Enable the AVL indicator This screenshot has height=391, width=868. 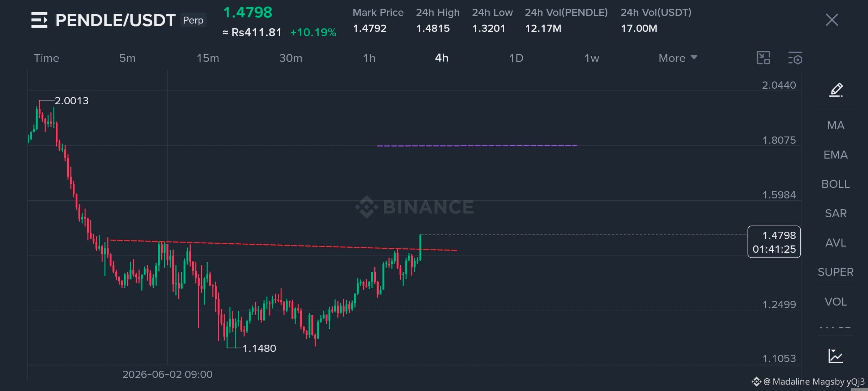835,243
